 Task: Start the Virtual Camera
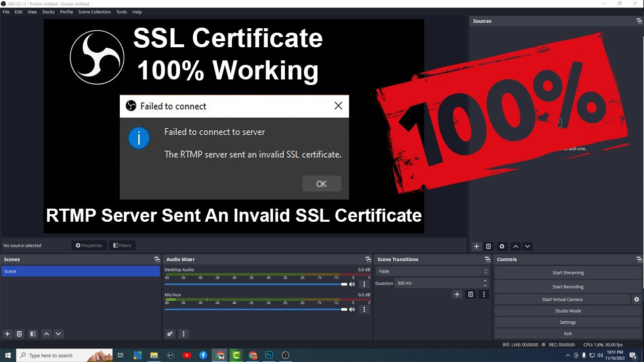pos(562,300)
